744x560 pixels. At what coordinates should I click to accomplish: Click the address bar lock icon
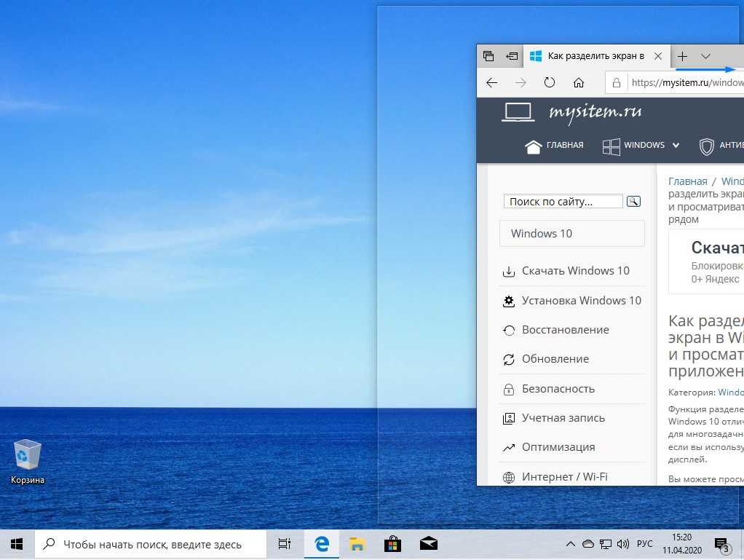click(617, 83)
